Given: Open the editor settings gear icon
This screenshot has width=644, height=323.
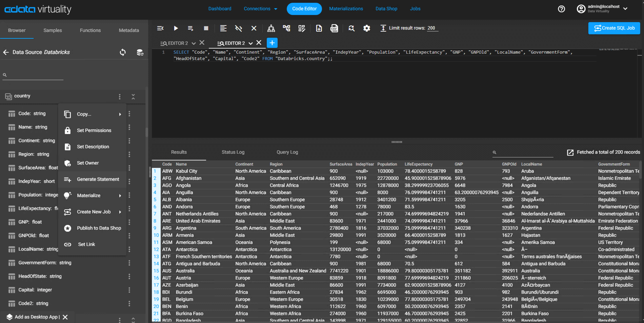Looking at the screenshot, I should click(366, 28).
